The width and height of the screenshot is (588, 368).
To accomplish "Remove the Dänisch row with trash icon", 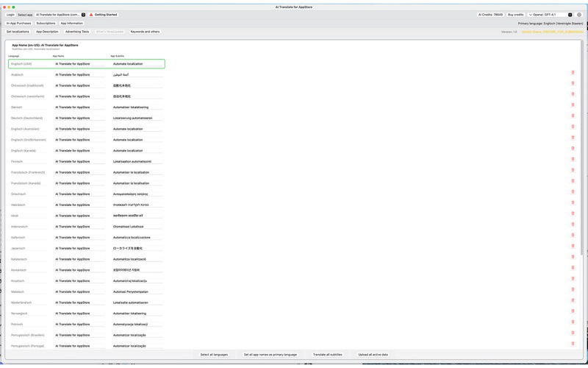I will [573, 105].
